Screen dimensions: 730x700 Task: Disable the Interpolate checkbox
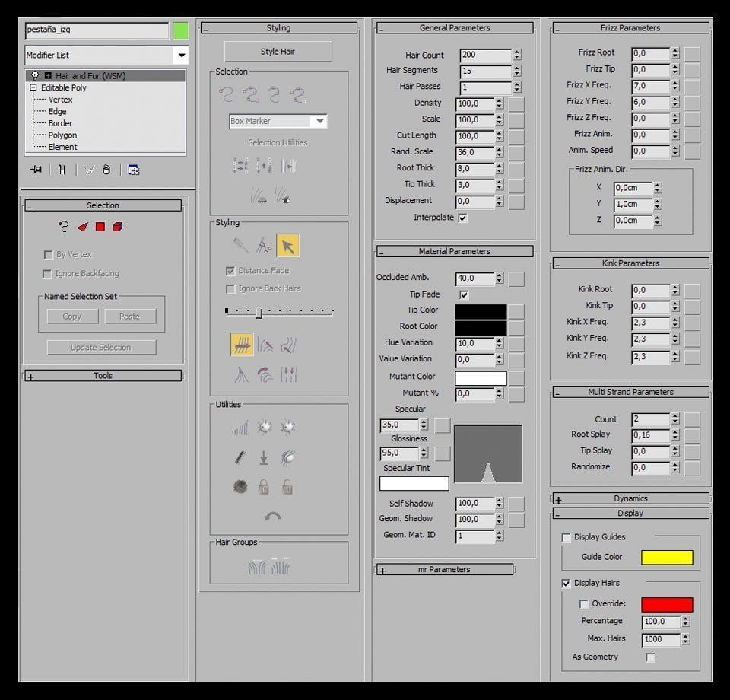463,218
